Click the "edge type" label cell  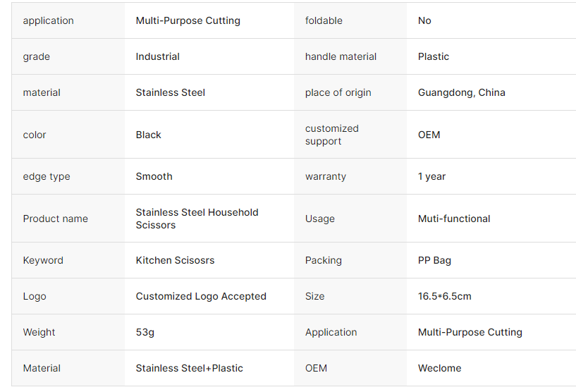pyautogui.click(x=47, y=176)
